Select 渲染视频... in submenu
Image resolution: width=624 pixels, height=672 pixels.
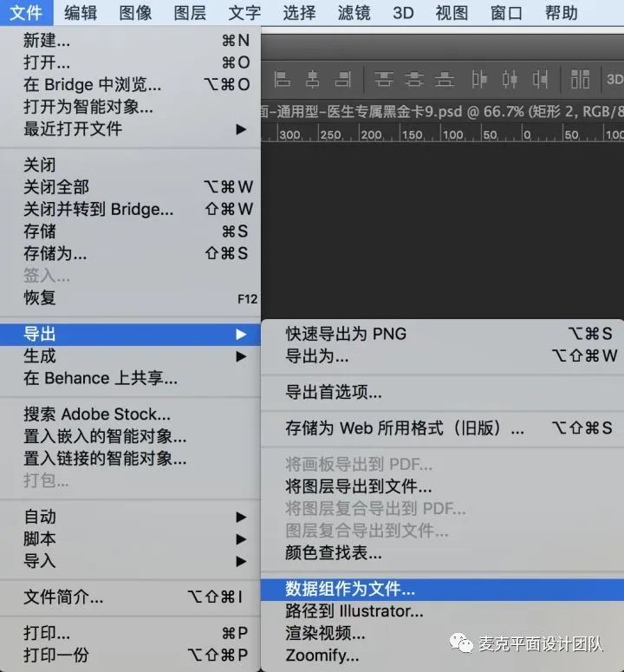click(442, 634)
